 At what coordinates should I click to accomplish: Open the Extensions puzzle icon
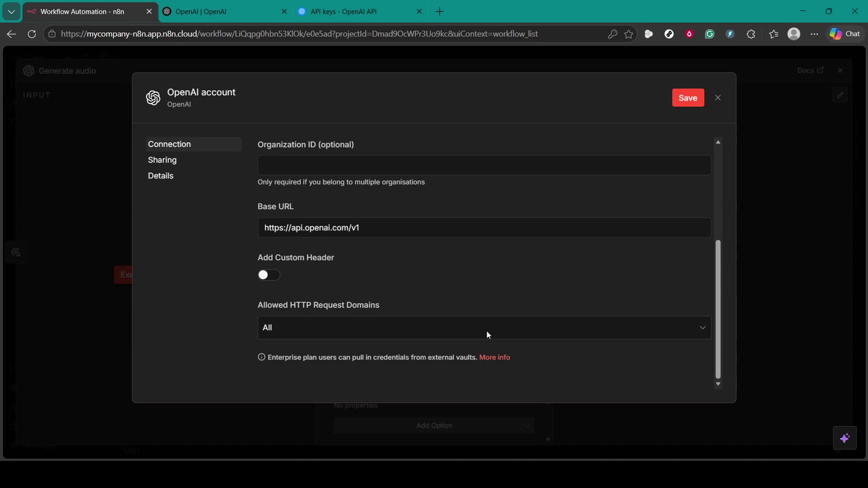click(x=751, y=34)
